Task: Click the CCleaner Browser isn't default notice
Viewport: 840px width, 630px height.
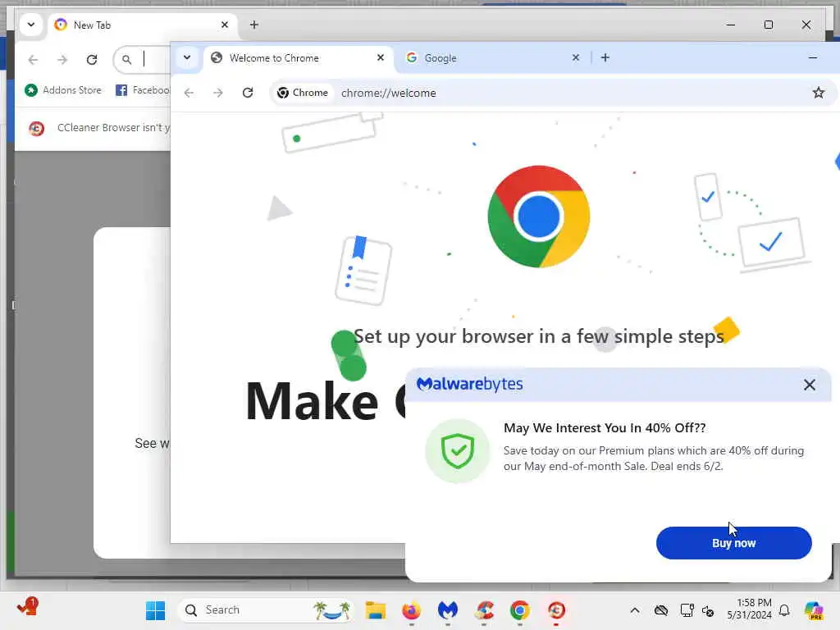Action: coord(113,127)
